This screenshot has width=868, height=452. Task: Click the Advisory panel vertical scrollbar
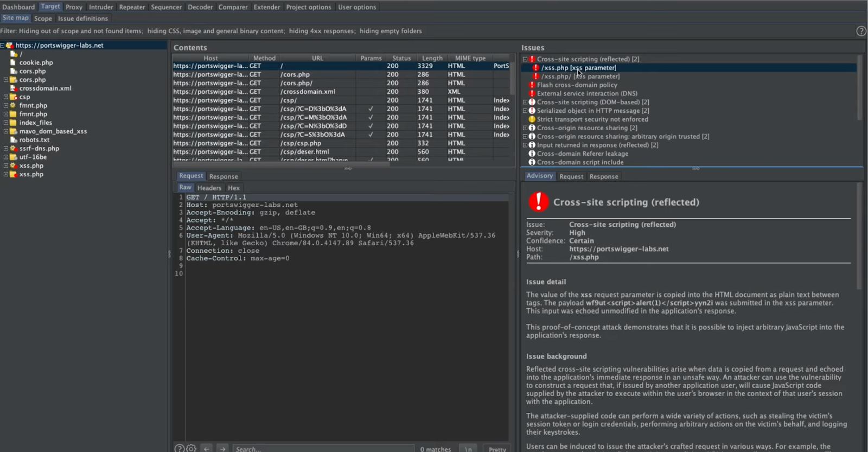(860, 236)
